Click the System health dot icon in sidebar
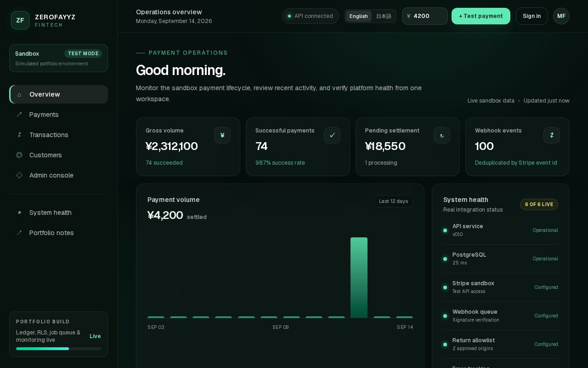Viewport: 588px width, 368px height. point(19,213)
